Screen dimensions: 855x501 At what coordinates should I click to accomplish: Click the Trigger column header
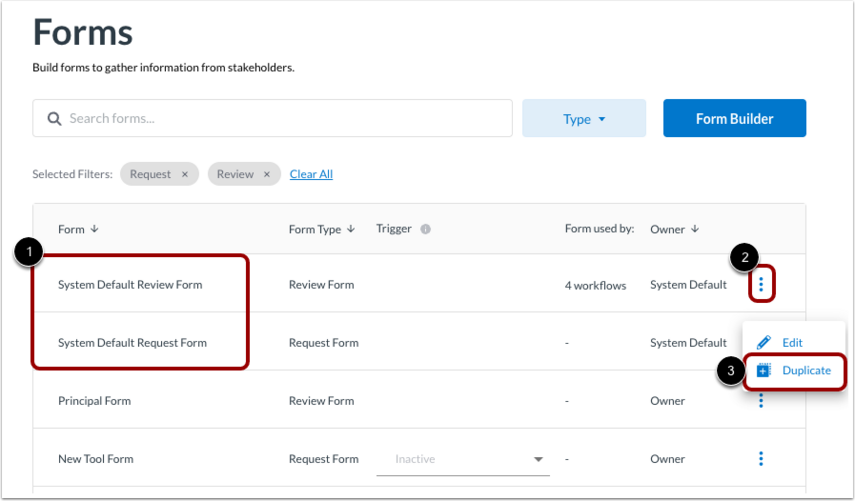[394, 229]
